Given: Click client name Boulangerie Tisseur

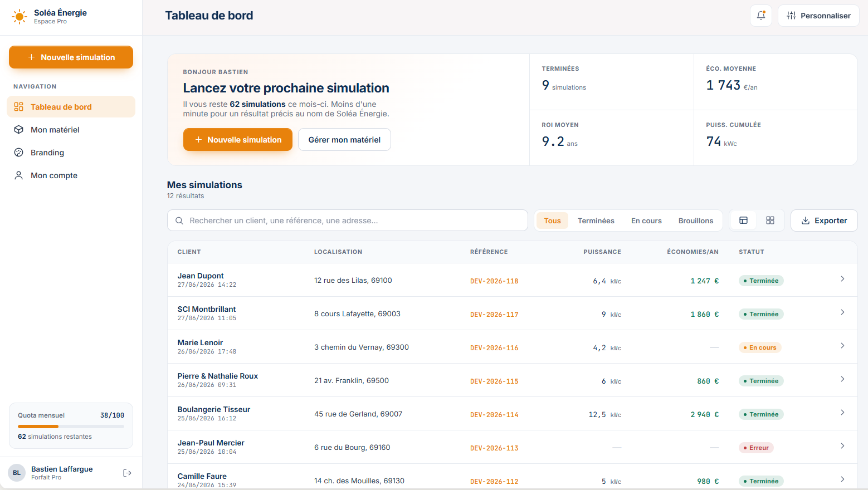Looking at the screenshot, I should click(214, 409).
